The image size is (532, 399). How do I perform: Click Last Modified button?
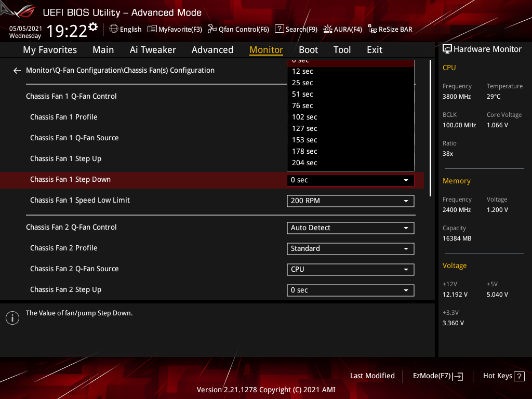[372, 376]
